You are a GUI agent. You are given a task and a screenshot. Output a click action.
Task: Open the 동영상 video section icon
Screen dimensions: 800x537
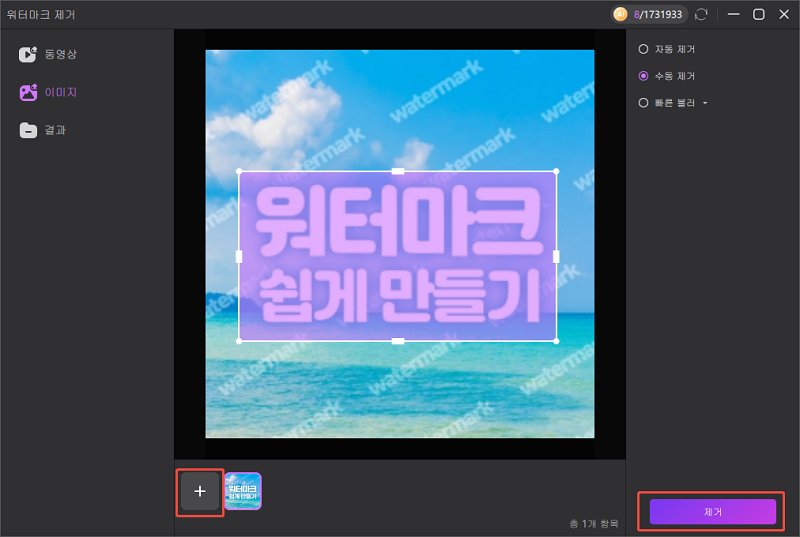[28, 54]
